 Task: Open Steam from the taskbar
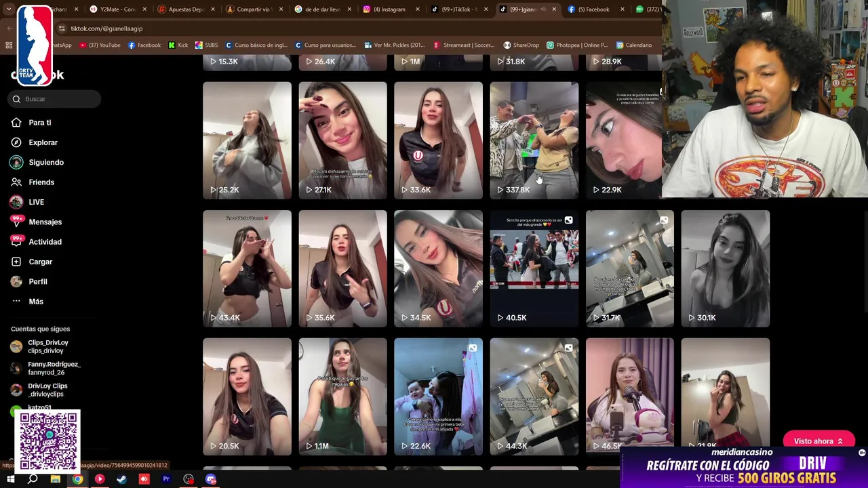pyautogui.click(x=121, y=479)
